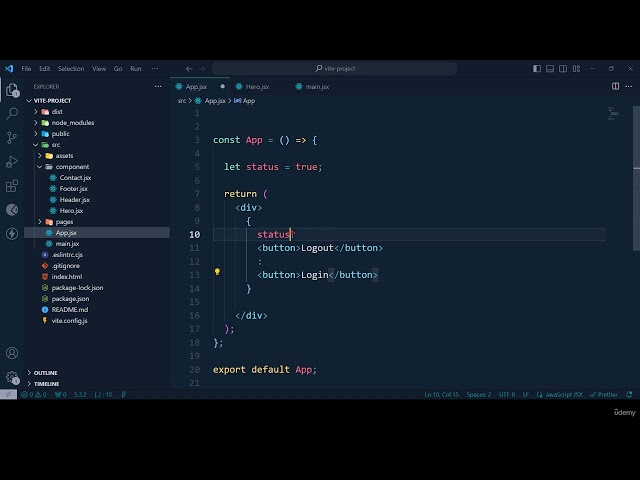Viewport: 640px width, 480px height.
Task: Click src in the breadcrumb path
Action: tap(182, 100)
